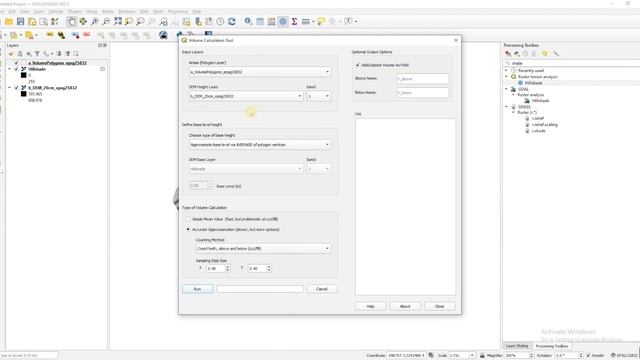Click Pan Map to Selection icon
Viewport: 640px width, 360px height.
(x=83, y=22)
